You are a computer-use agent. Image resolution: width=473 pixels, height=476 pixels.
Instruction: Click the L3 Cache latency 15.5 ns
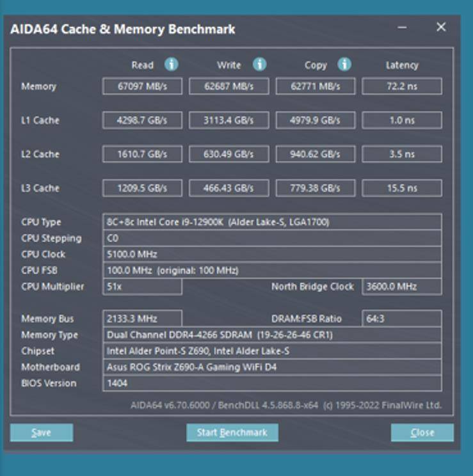pos(402,188)
